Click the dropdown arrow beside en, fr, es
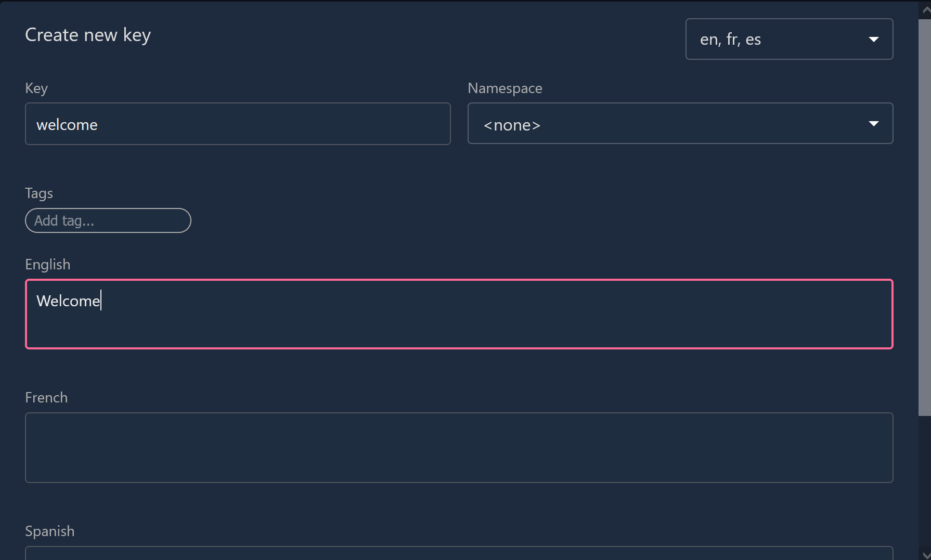 874,39
